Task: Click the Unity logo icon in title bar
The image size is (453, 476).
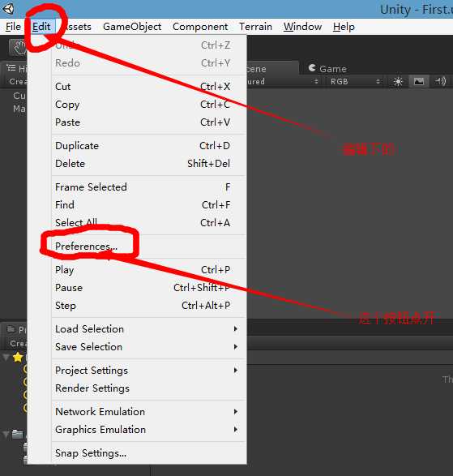Action: [x=8, y=8]
